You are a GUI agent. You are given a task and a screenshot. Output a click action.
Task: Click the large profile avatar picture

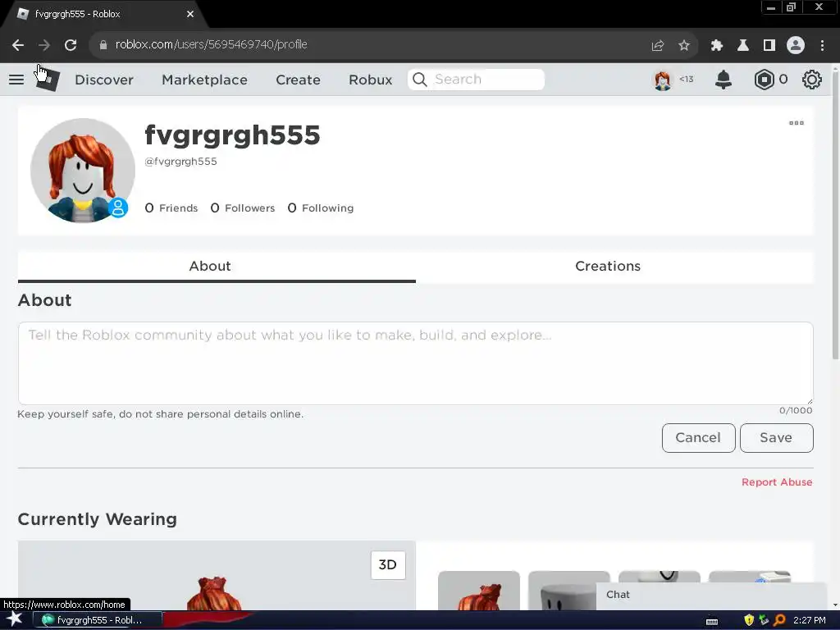point(83,171)
